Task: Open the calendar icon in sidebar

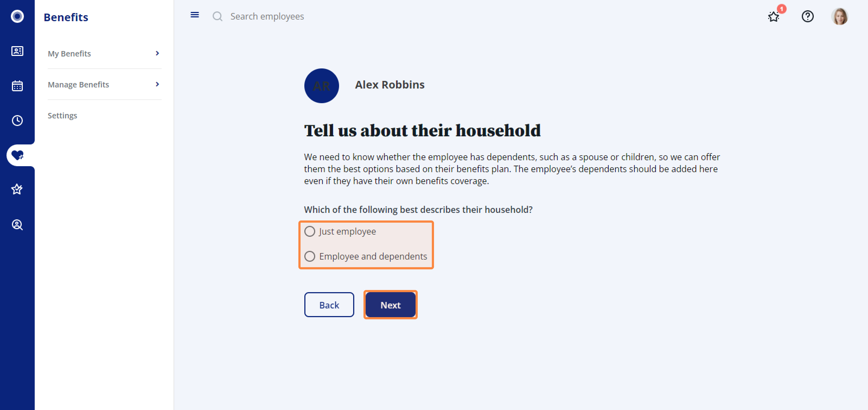Action: coord(17,86)
